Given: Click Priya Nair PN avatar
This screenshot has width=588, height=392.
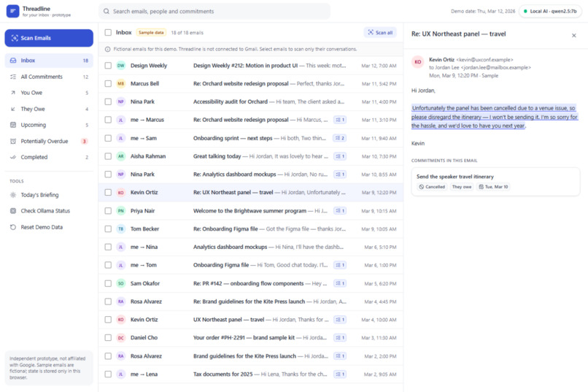Looking at the screenshot, I should (121, 211).
